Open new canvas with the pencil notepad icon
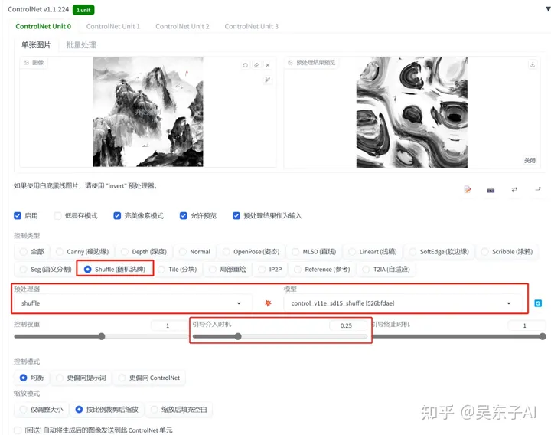Screen dimensions: 552x436 click(468, 189)
